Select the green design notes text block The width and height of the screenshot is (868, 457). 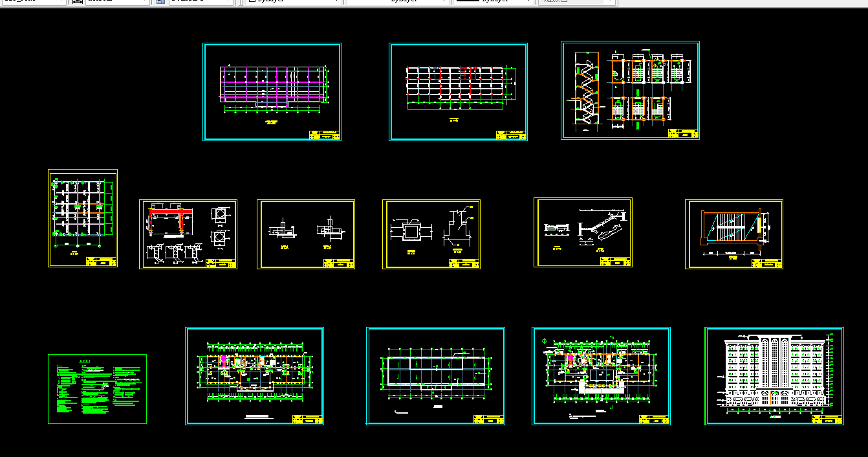point(97,389)
